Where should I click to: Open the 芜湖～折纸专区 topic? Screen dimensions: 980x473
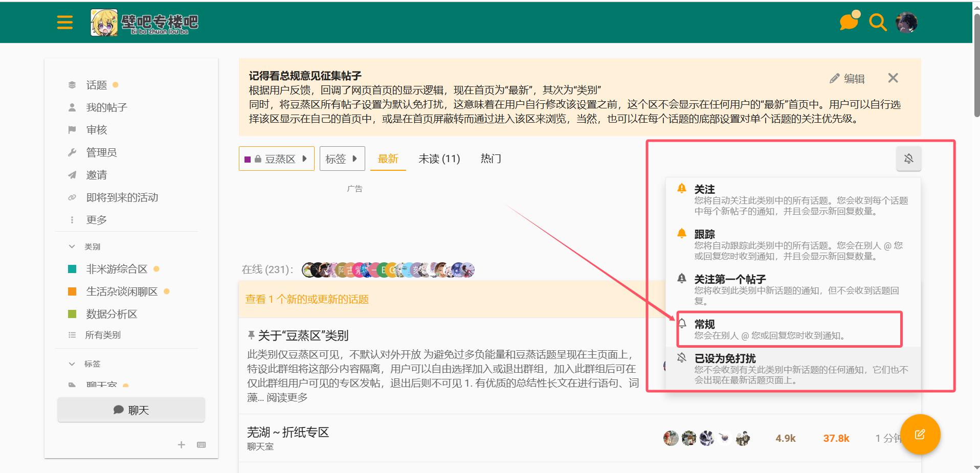pos(287,432)
